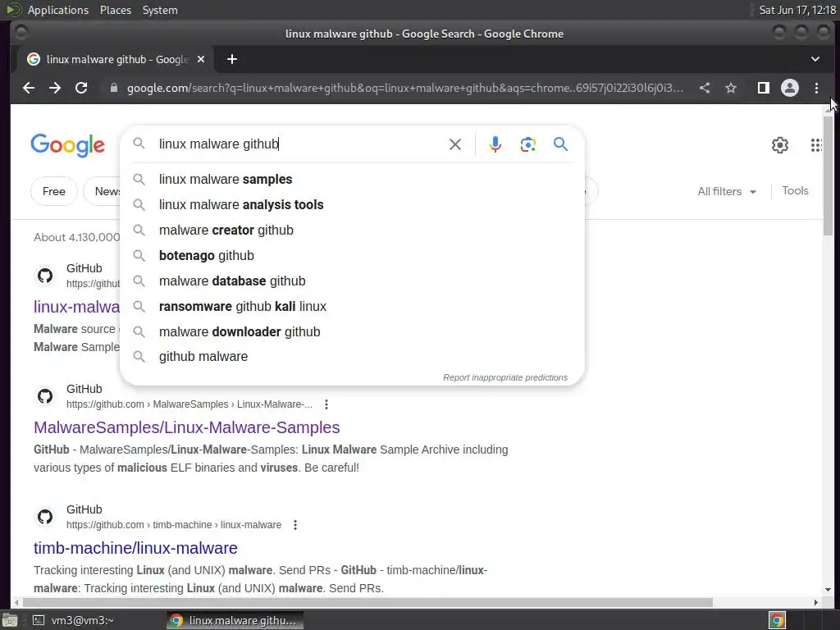Close the linux malware github tab
Screen dimensions: 840x630
click(201, 59)
